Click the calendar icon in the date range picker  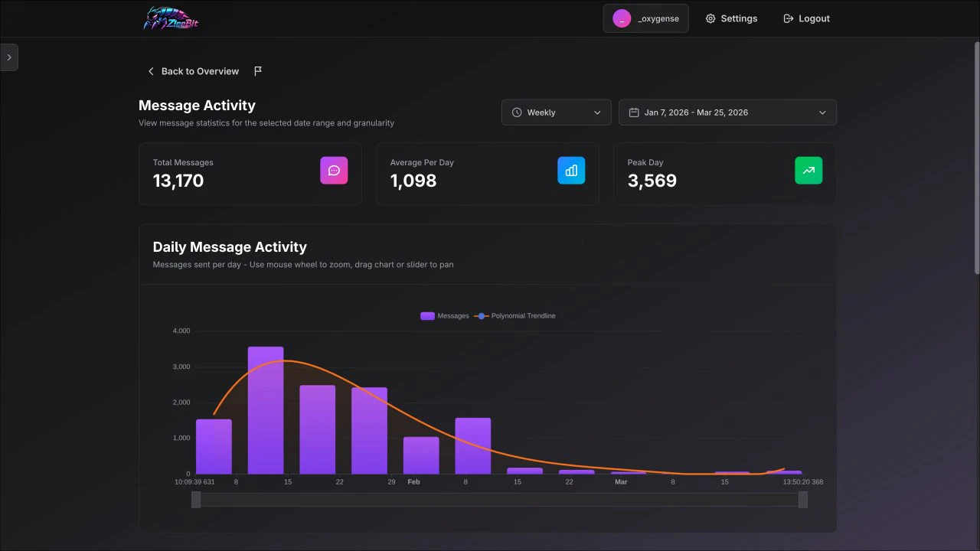coord(633,112)
